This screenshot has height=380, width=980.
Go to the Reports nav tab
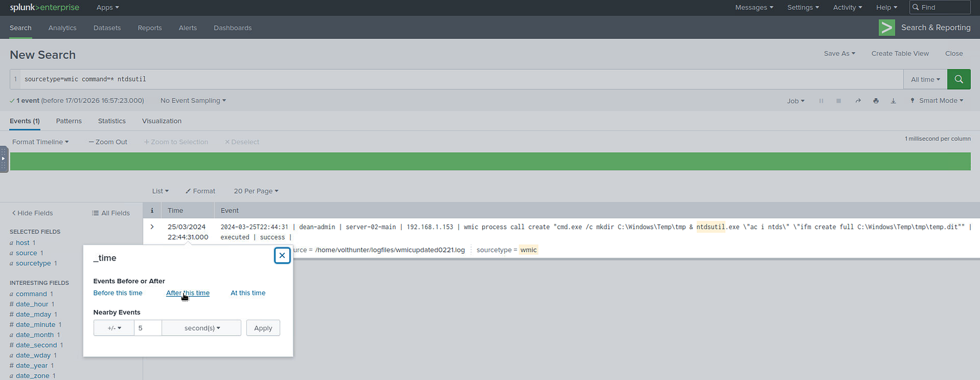point(149,28)
